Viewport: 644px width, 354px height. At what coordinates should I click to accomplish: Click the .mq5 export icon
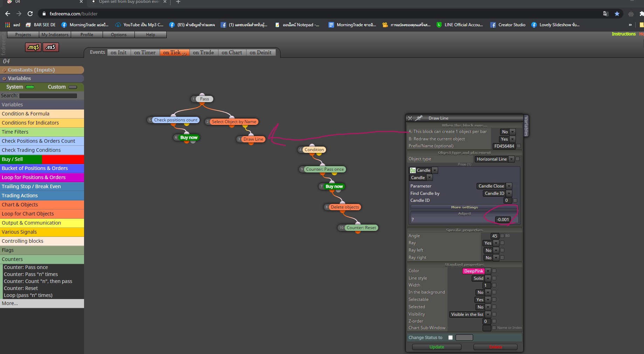33,47
